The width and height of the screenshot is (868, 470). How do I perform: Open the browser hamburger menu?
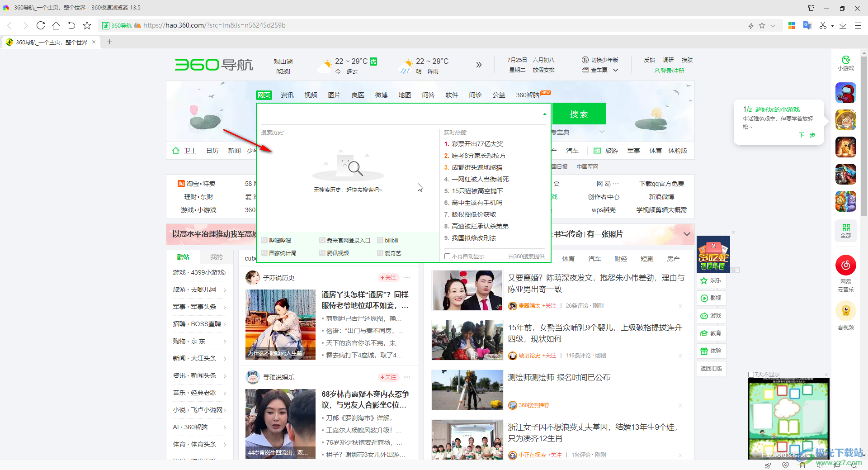858,26
